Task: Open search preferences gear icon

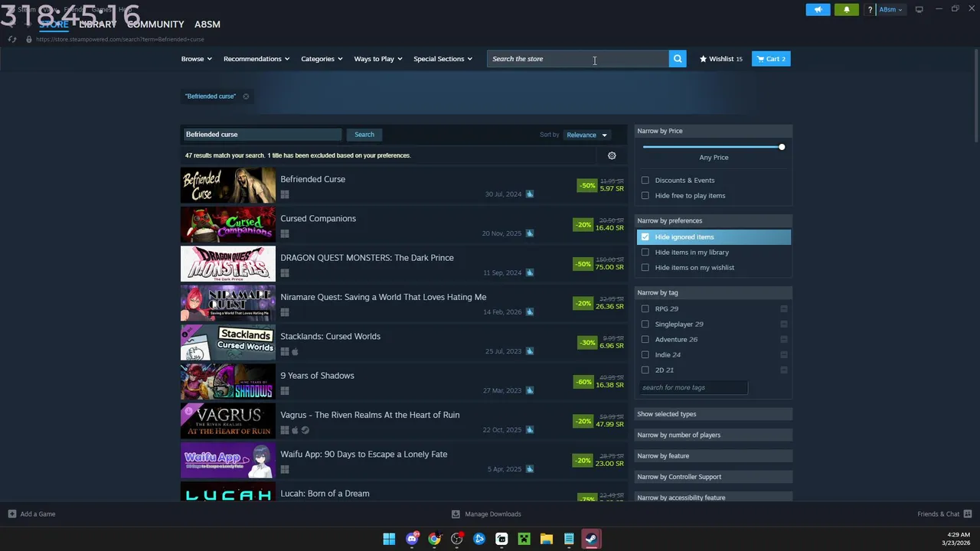Action: (x=612, y=155)
